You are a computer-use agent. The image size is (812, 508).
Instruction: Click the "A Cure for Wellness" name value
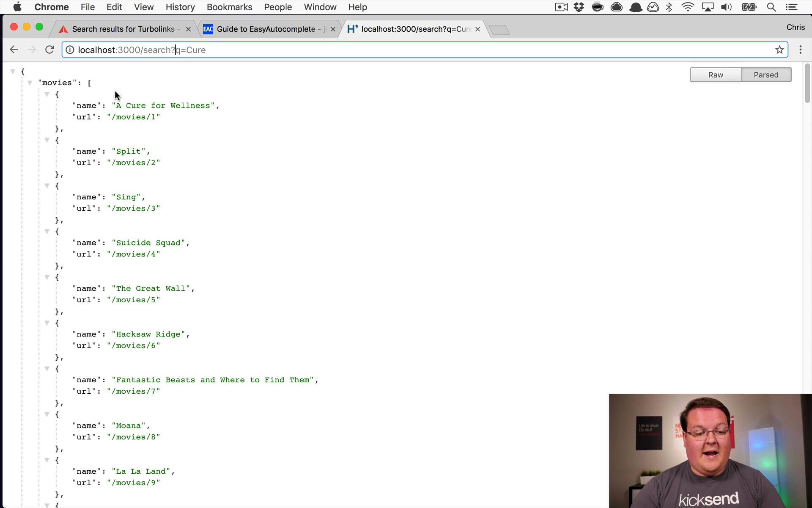point(163,106)
